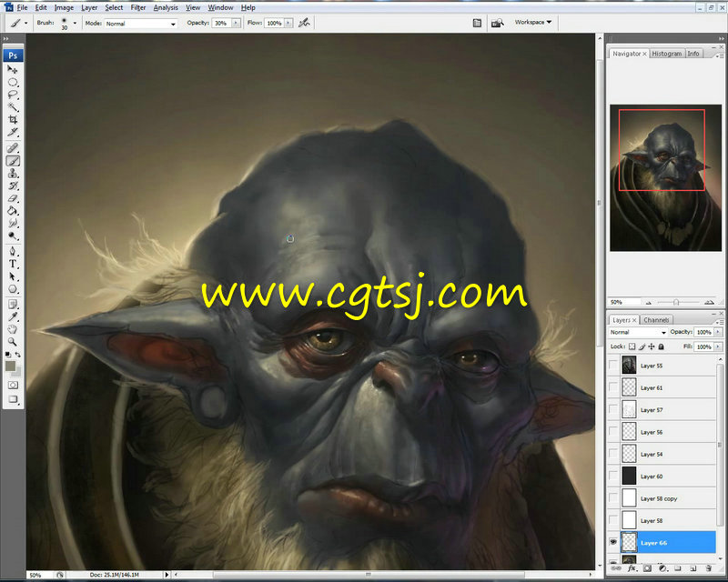Image resolution: width=728 pixels, height=582 pixels.
Task: Toggle Quick Mask mode
Action: tap(13, 386)
